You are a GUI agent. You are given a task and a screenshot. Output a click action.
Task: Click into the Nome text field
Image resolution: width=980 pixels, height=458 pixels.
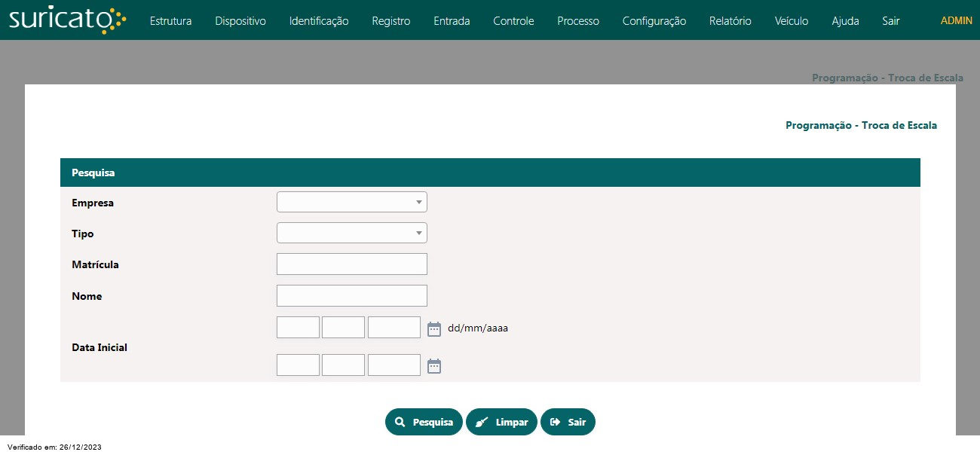tap(351, 295)
